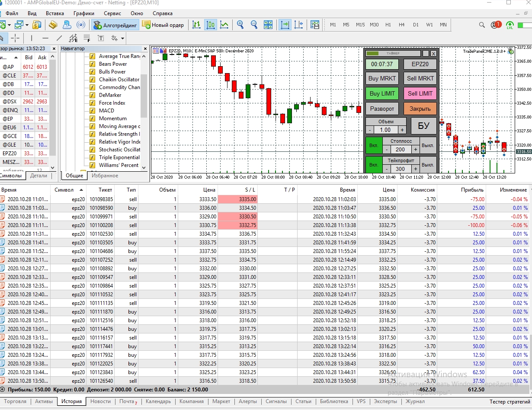This screenshot has height=410, width=532.
Task: Click Sell MRKT on trade panel
Action: pos(420,79)
